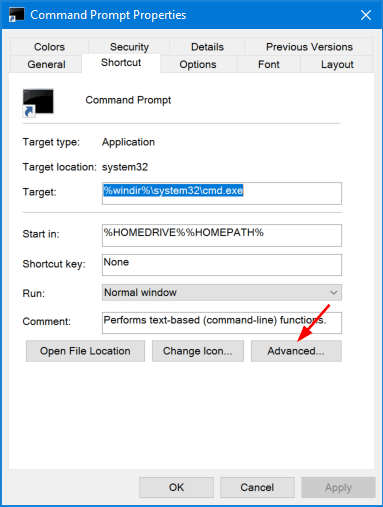Switch to the Colors tab
The height and width of the screenshot is (507, 383).
point(49,47)
